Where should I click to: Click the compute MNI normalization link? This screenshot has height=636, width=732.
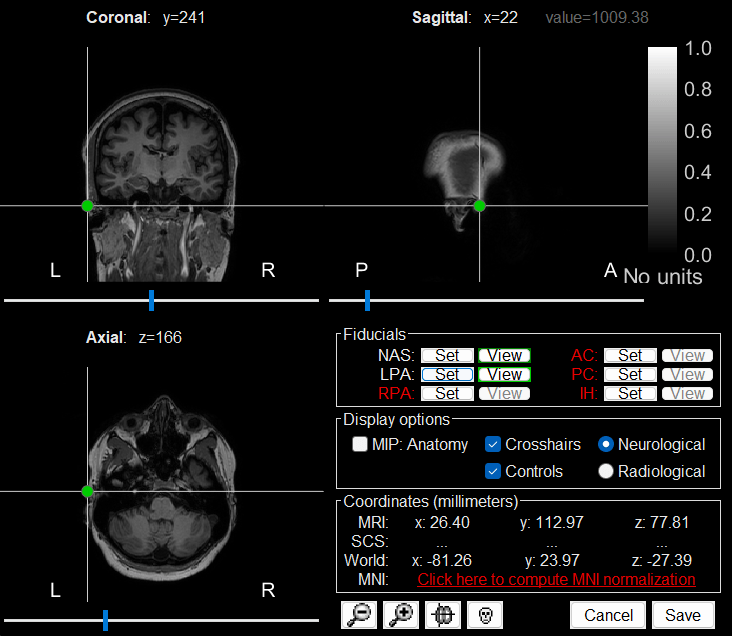(556, 580)
